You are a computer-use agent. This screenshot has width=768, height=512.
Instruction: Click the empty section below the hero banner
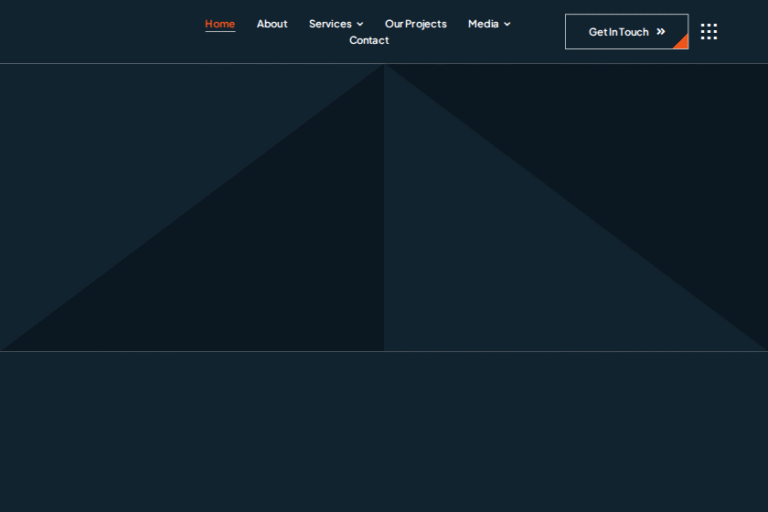(x=384, y=430)
